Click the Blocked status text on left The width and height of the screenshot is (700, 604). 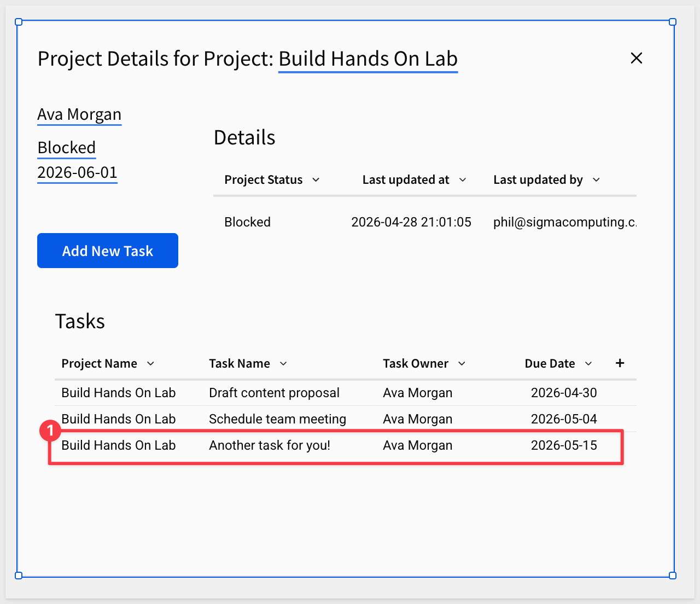[x=67, y=148]
